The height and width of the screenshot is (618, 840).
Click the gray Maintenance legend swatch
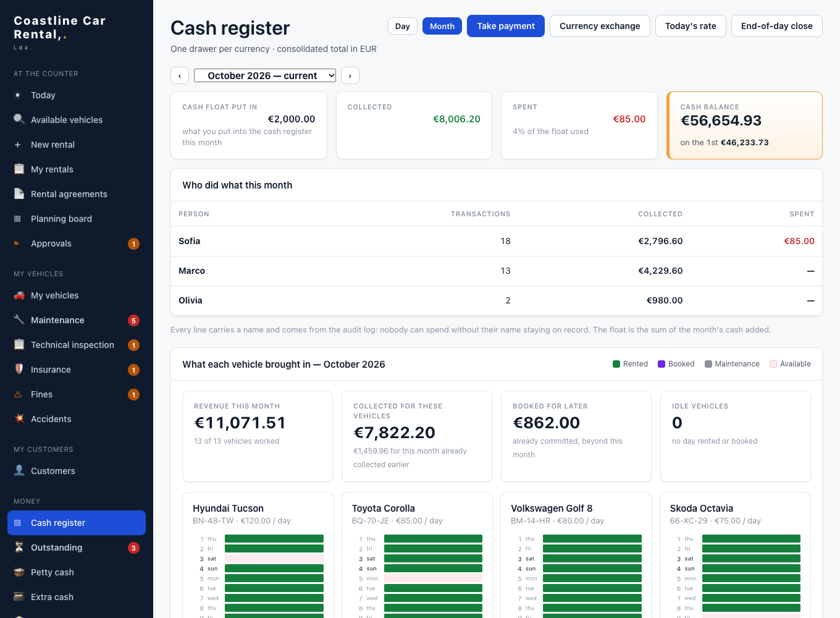pos(708,364)
